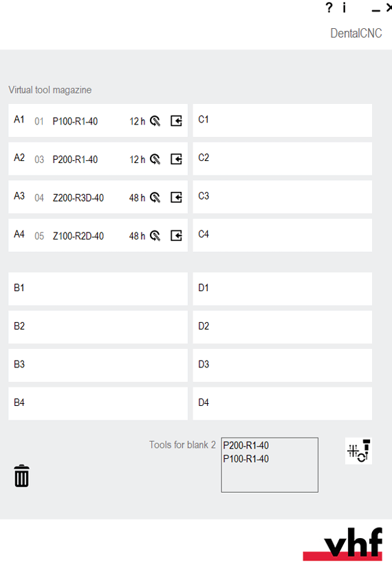Click the remove-tool arrow icon in slot A4
Screen dimensions: 392x569
[176, 235]
